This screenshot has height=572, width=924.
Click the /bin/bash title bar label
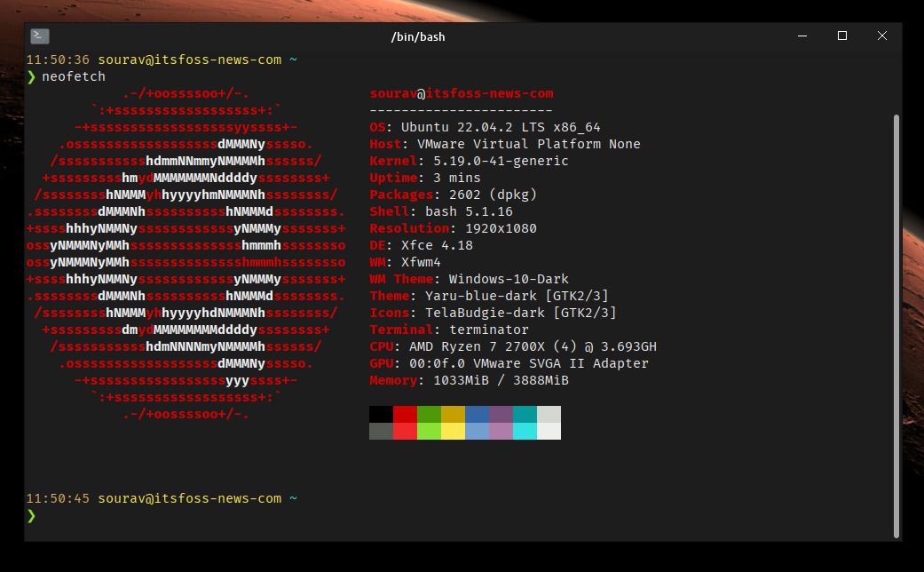pyautogui.click(x=418, y=36)
